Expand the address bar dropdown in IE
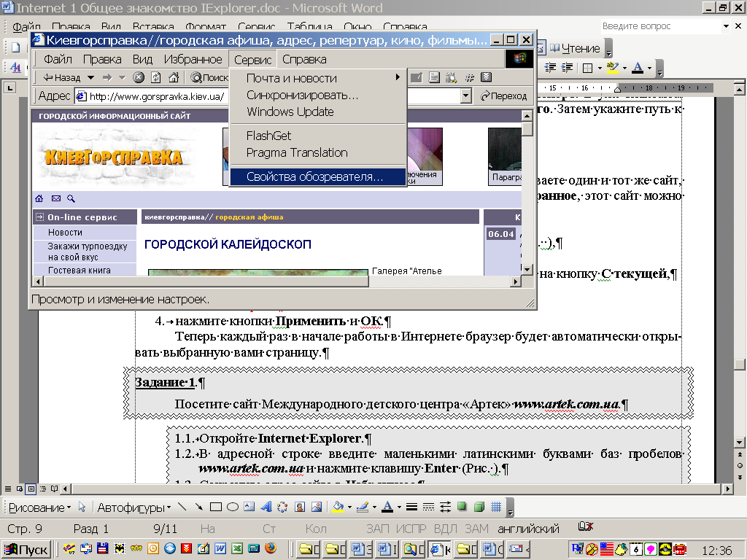 [x=466, y=96]
